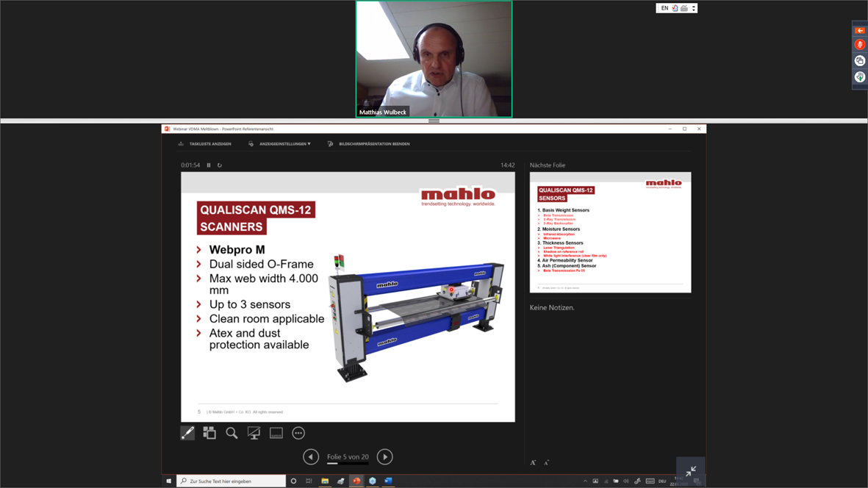Select the pen and laser pointer tools
The width and height of the screenshot is (868, 488).
click(x=187, y=433)
